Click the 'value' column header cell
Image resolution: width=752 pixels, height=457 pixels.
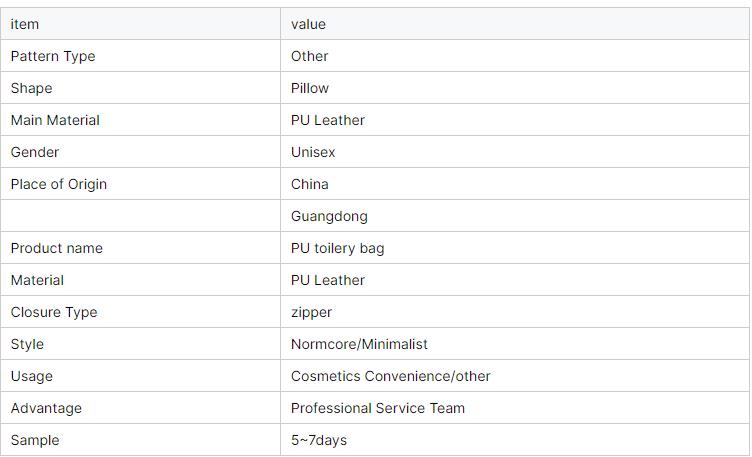click(x=308, y=24)
